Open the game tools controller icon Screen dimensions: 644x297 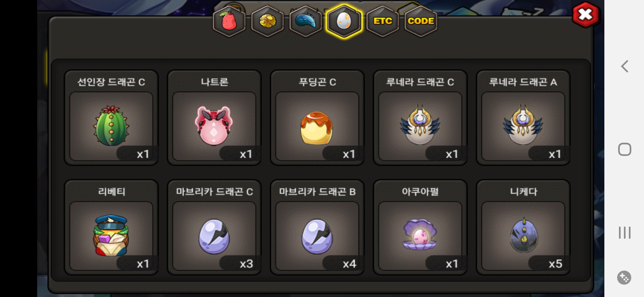[624, 277]
